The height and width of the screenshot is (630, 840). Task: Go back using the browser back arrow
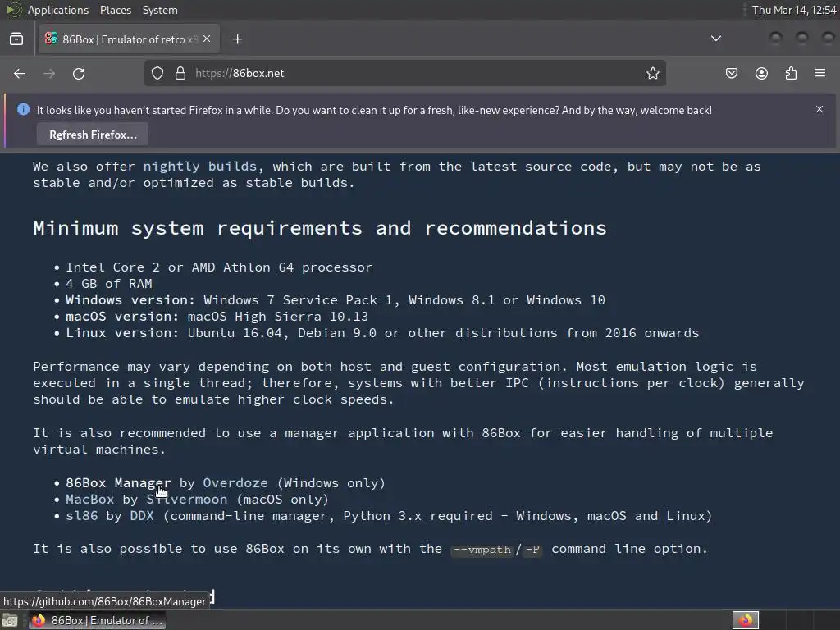(x=20, y=73)
